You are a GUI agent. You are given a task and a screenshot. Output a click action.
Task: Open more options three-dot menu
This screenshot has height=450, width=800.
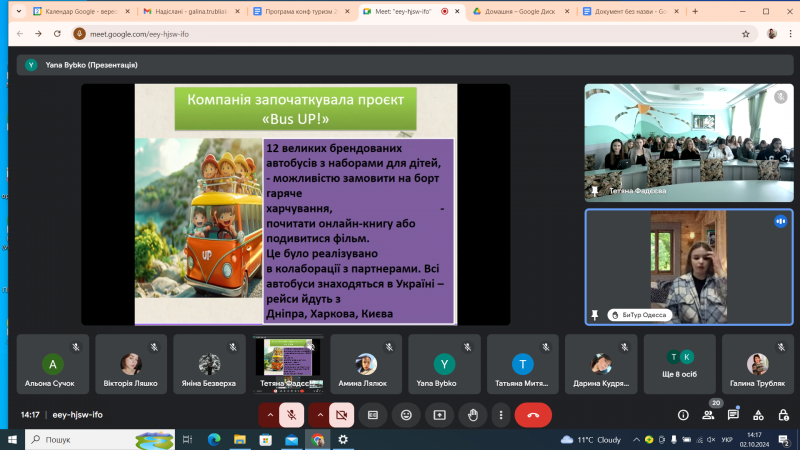click(501, 415)
